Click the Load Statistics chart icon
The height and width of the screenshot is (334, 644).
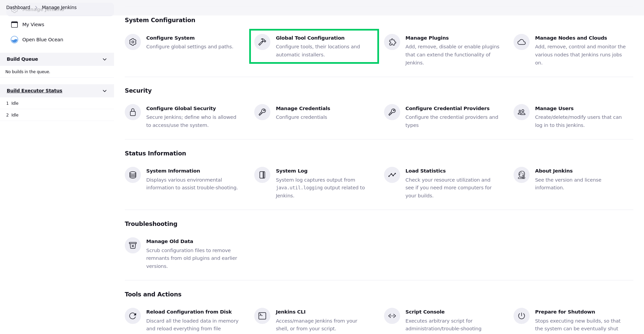(x=392, y=175)
